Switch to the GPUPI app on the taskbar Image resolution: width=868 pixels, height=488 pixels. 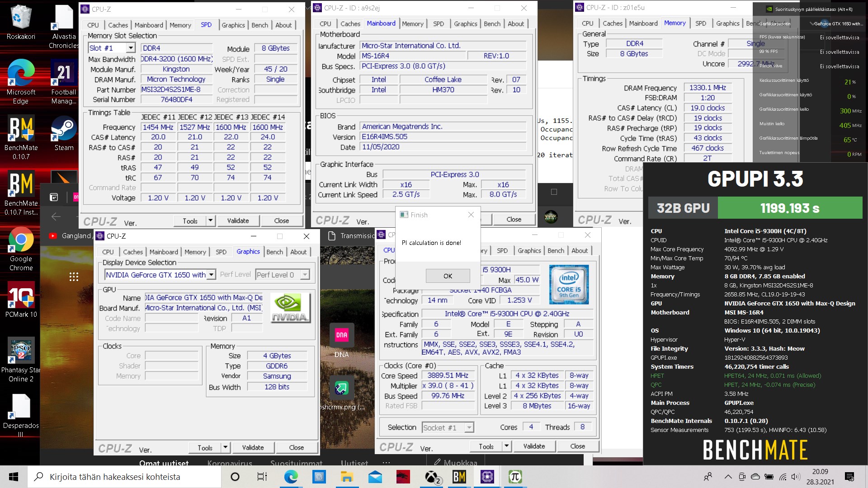point(515,477)
